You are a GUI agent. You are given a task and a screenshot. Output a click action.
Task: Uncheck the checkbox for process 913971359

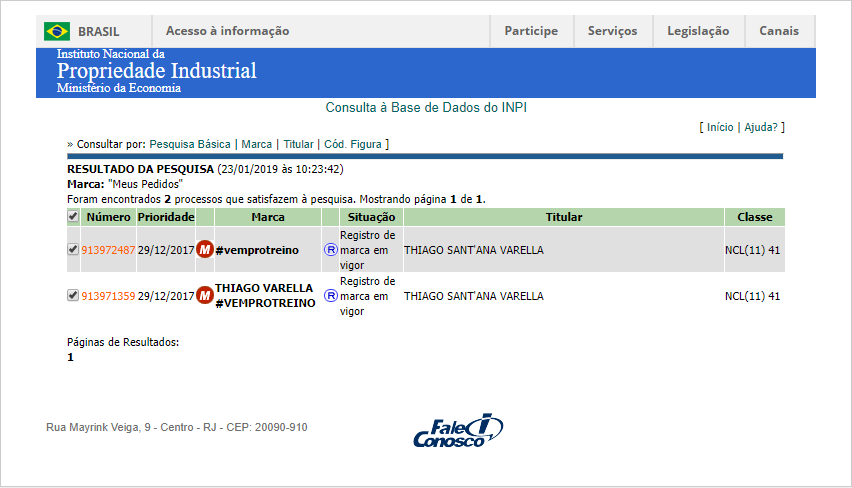[73, 296]
